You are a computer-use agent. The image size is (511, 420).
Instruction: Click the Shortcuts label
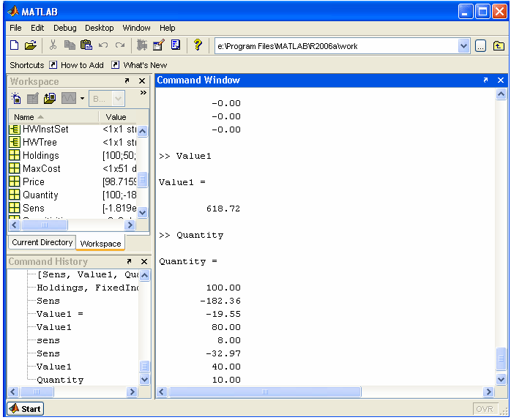tap(27, 65)
